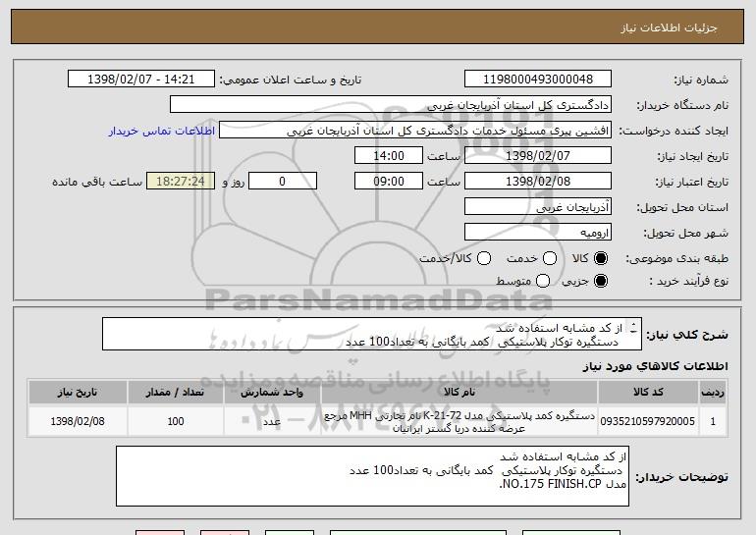Select the کالا radio button

601,258
